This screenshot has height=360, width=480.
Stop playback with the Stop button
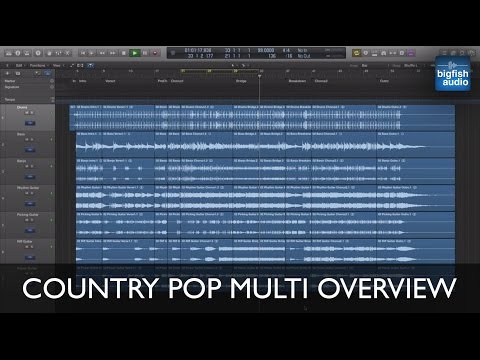pyautogui.click(x=124, y=53)
